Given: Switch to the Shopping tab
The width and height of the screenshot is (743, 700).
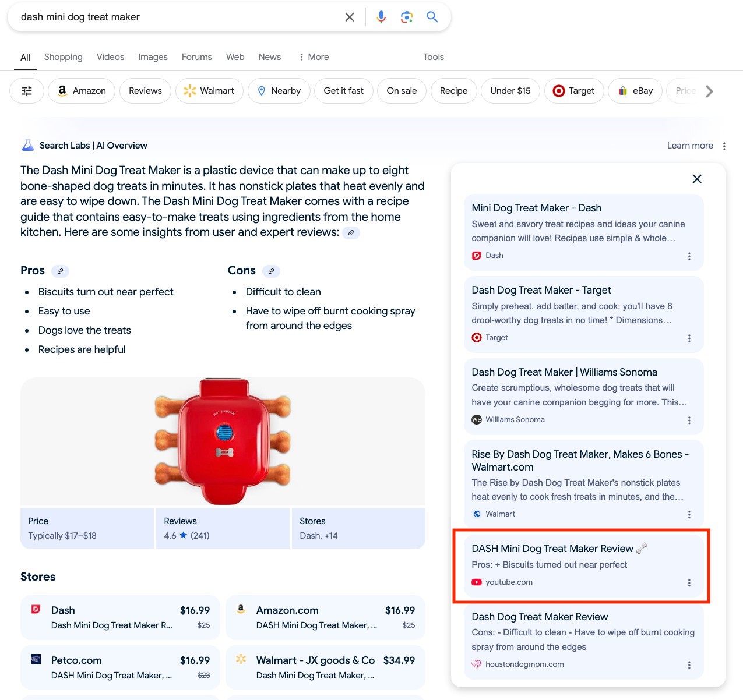Looking at the screenshot, I should pyautogui.click(x=63, y=56).
